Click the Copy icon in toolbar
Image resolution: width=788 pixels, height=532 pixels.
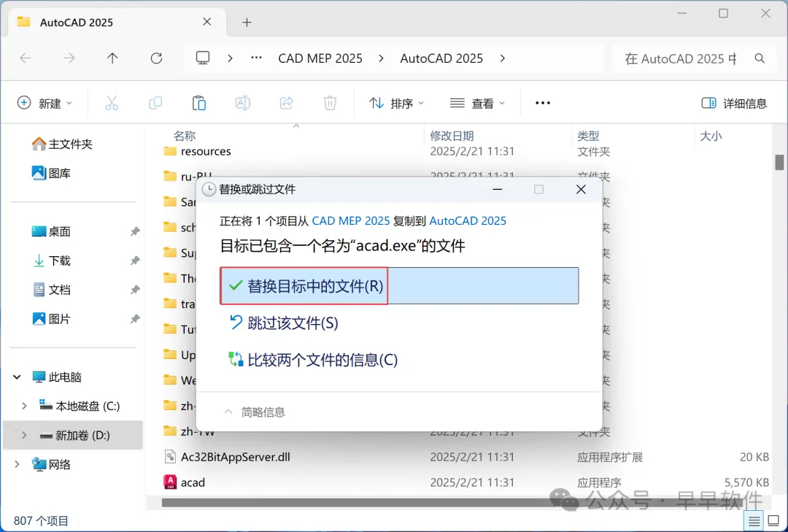[x=155, y=103]
